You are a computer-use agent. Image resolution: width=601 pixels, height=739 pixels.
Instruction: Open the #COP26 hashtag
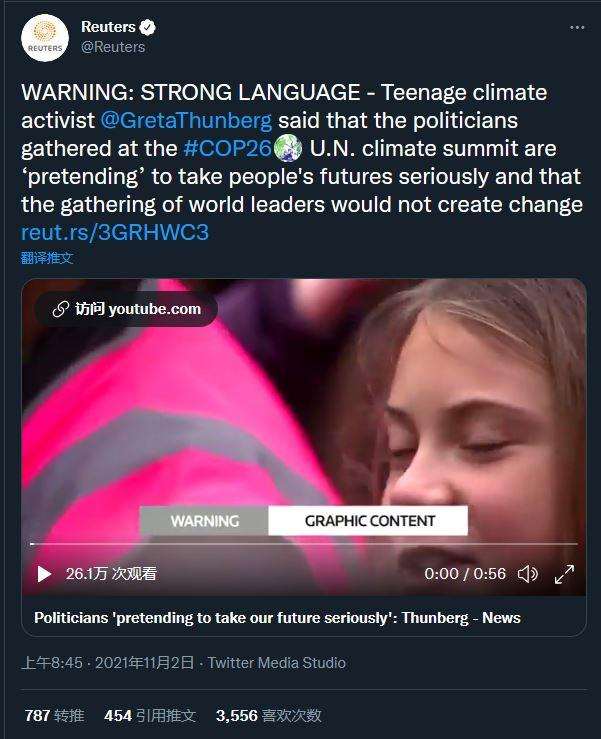[227, 149]
